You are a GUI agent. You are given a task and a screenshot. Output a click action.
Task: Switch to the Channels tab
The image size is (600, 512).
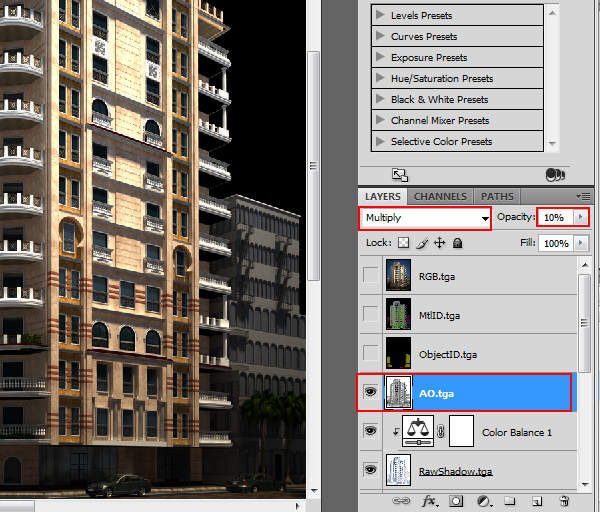[x=440, y=197]
